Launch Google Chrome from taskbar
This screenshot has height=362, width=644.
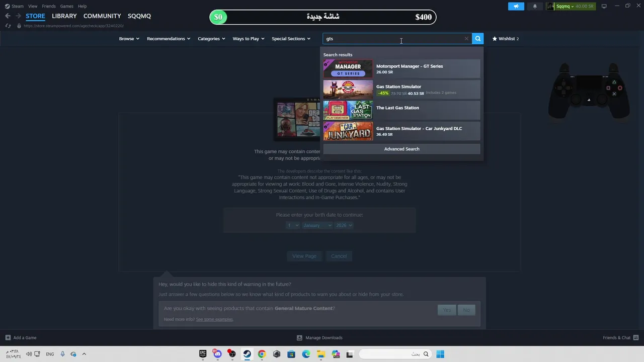(262, 354)
